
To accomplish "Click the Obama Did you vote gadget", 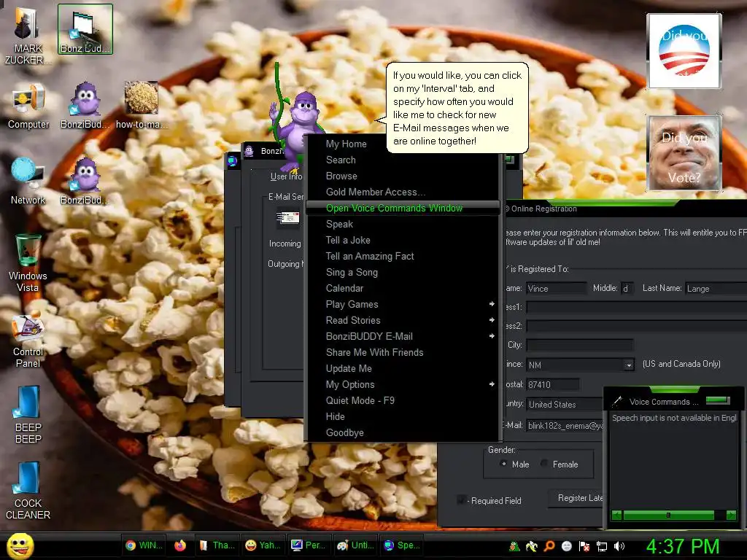I will click(684, 50).
